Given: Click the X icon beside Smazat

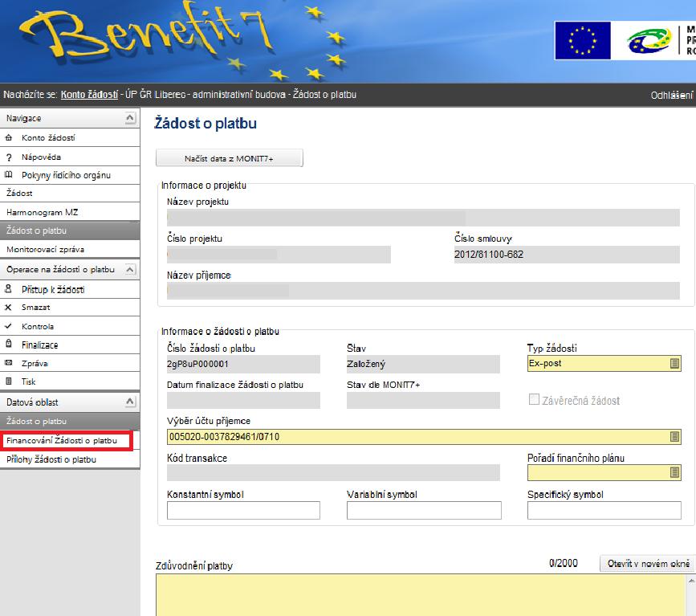Looking at the screenshot, I should tap(8, 308).
